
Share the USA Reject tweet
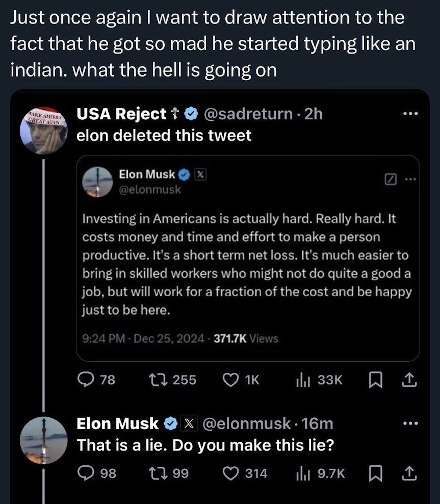point(409,380)
